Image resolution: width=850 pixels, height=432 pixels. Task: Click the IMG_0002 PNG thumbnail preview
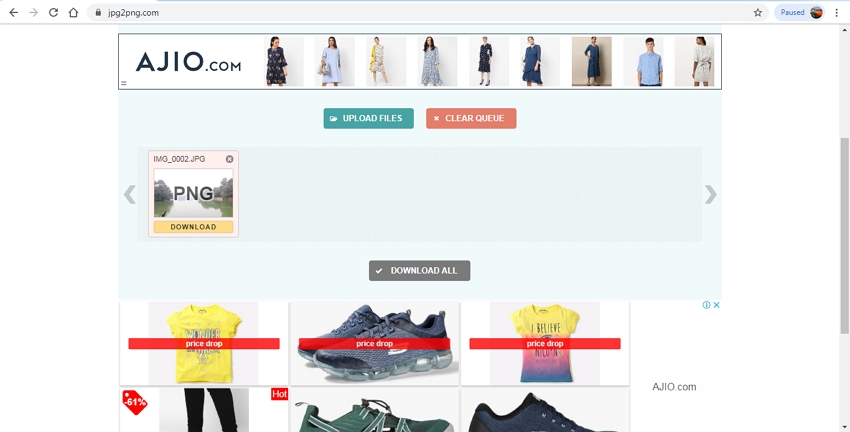193,193
